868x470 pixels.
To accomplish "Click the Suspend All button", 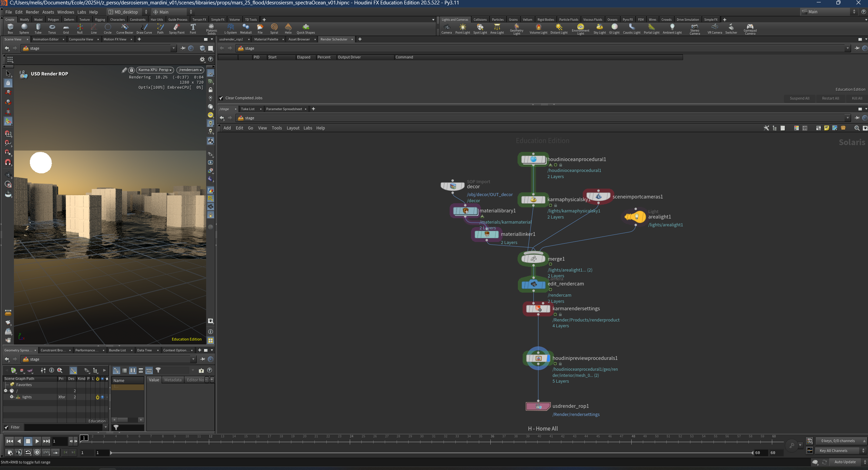I will tap(799, 98).
